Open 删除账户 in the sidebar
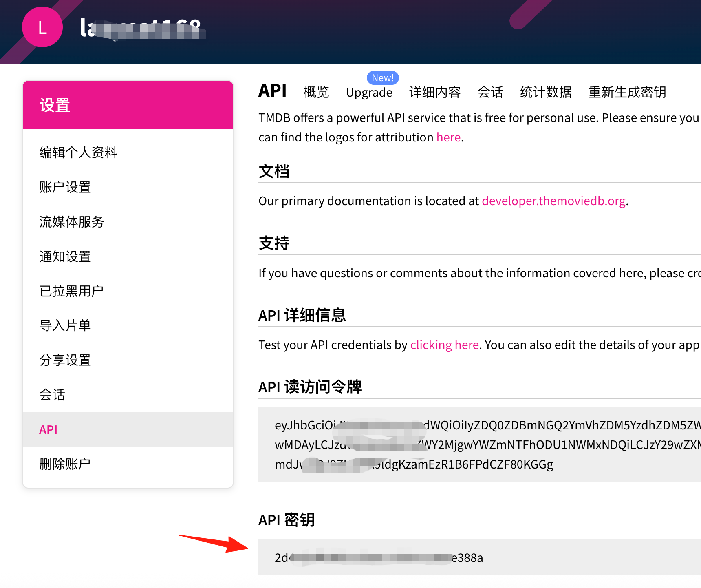Image resolution: width=701 pixels, height=588 pixels. point(65,464)
